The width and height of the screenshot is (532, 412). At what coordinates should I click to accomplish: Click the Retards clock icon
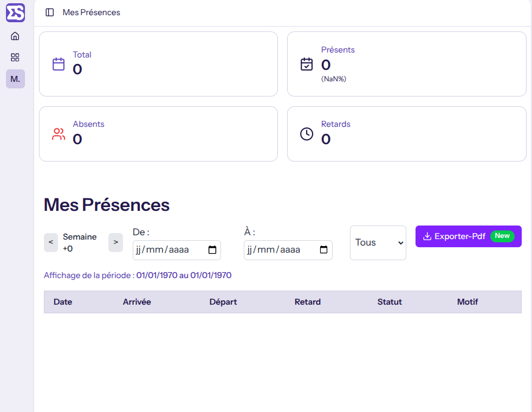tap(307, 133)
